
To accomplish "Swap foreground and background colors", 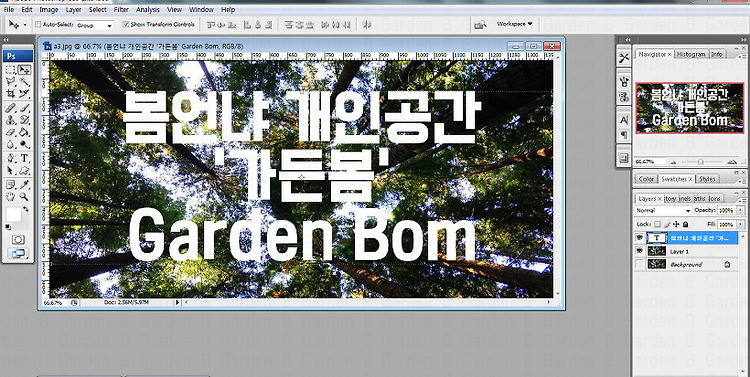I will click(26, 209).
